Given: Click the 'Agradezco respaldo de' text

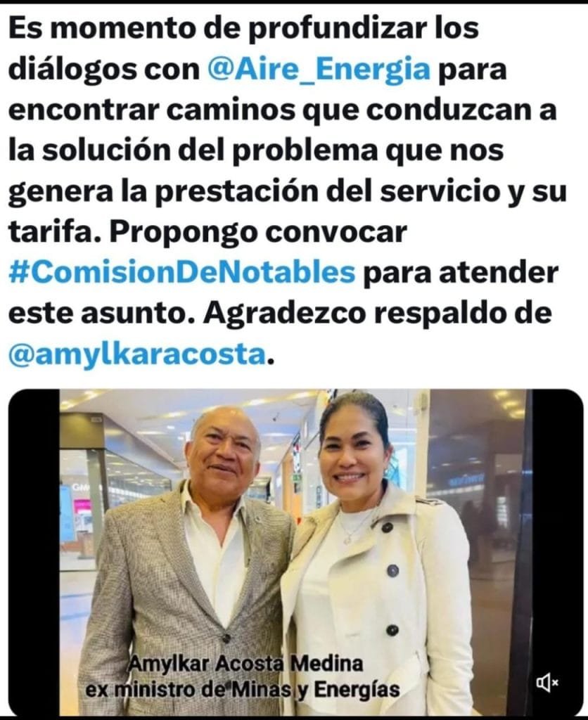Looking at the screenshot, I should (x=378, y=314).
